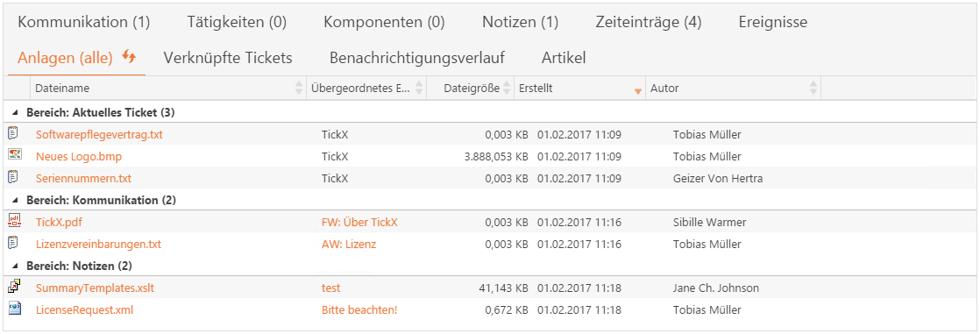Click the image icon beside Neues Logo.bmp
The image size is (980, 334).
13,155
